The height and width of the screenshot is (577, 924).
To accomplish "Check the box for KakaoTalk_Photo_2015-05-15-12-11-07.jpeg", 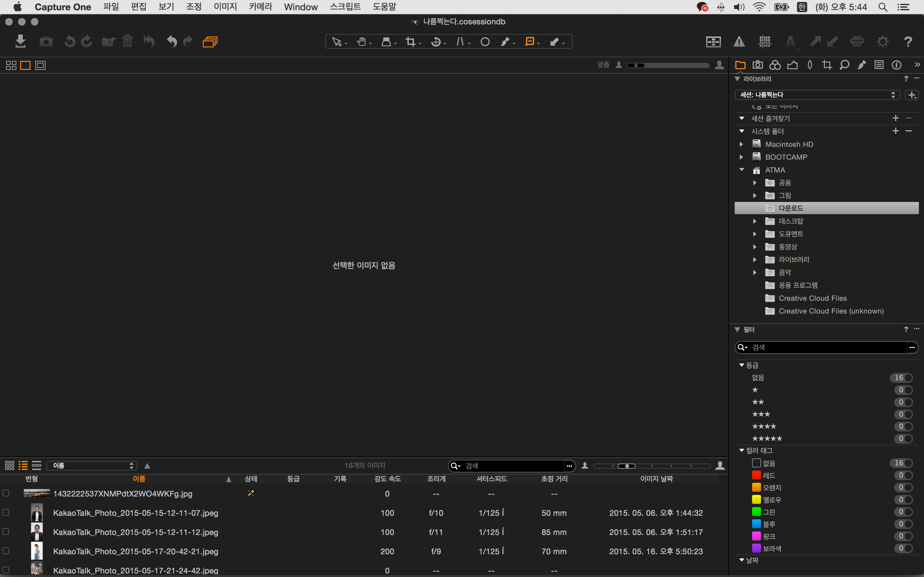I will click(x=6, y=512).
